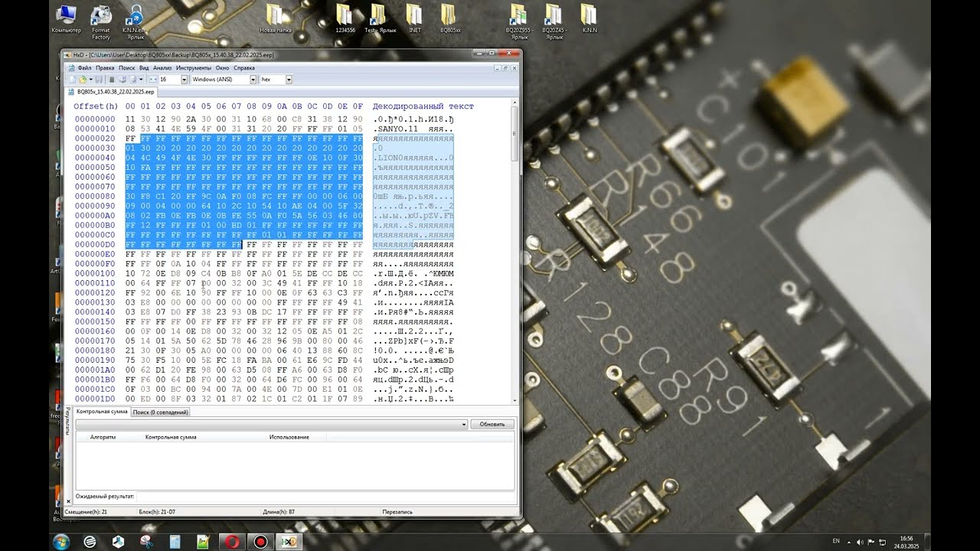Image resolution: width=980 pixels, height=551 pixels.
Task: Open the BQ20Z955 - Ярлык desktop shortcut
Action: 519,21
